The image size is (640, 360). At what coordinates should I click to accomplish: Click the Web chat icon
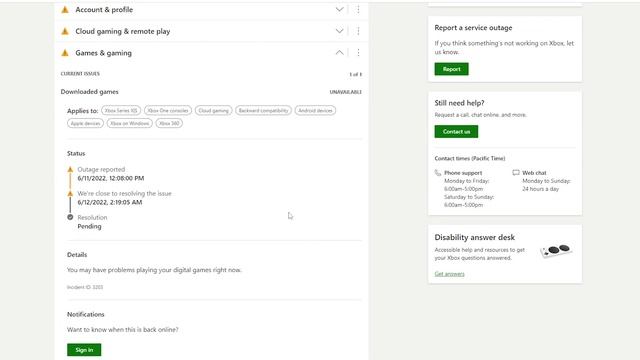516,173
